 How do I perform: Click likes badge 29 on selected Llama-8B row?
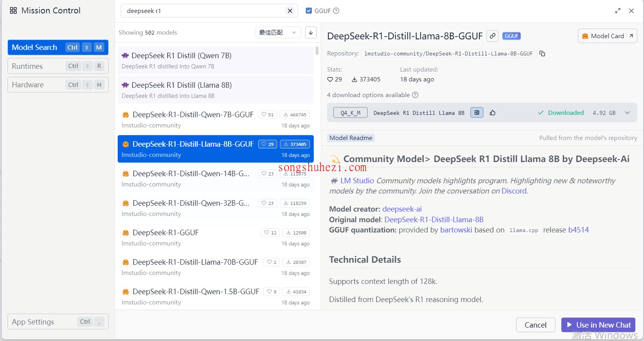pyautogui.click(x=268, y=144)
